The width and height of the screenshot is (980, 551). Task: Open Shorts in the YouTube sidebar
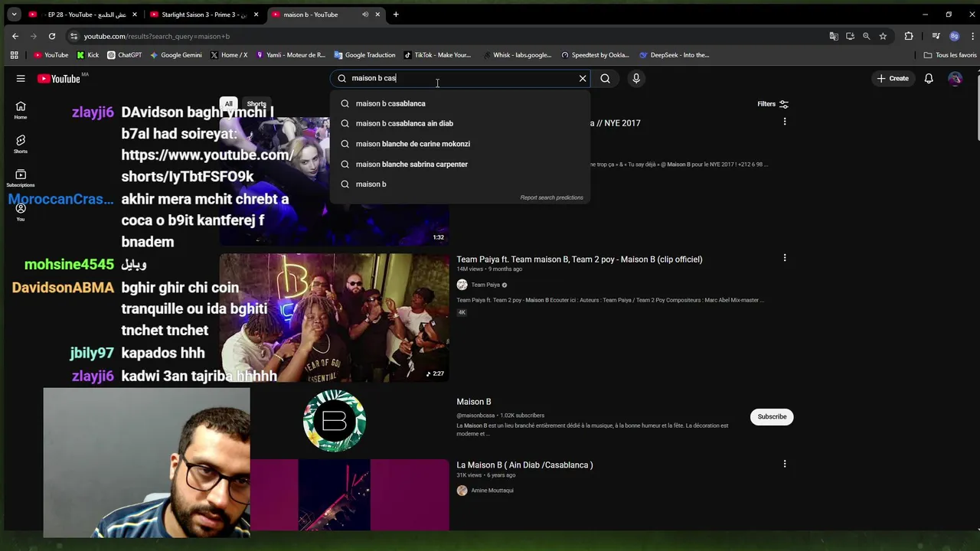tap(21, 145)
